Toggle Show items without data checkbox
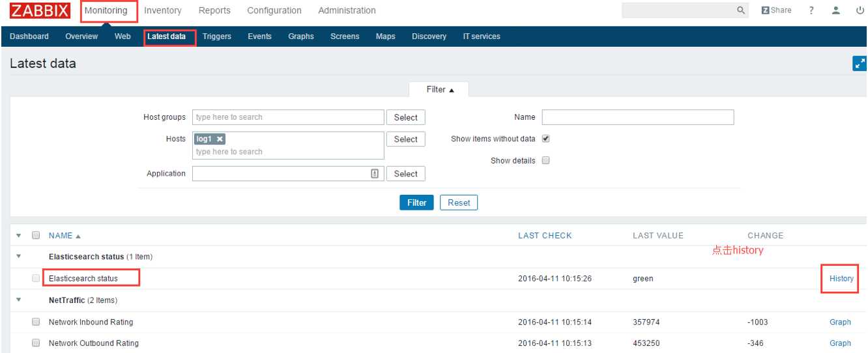Screen dimensions: 868x353 [546, 139]
